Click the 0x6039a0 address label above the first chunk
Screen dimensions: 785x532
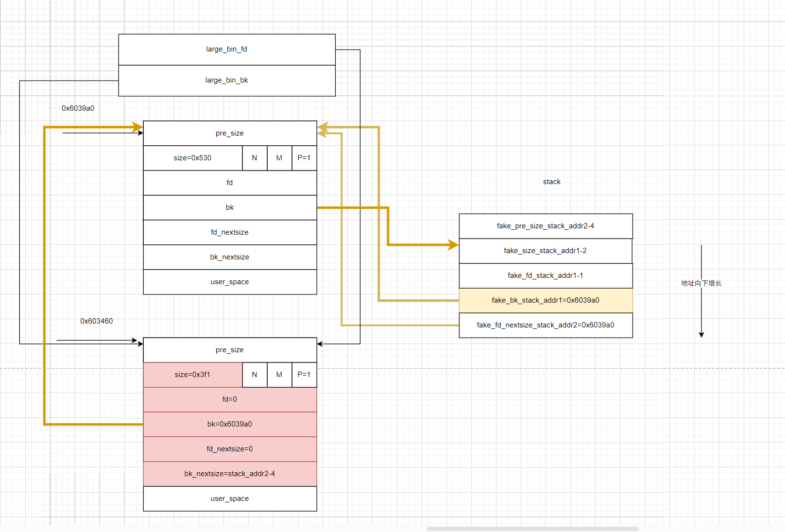tap(78, 108)
